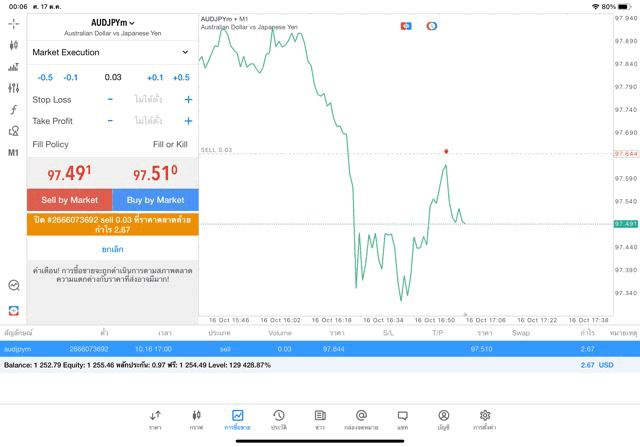Screen dimensions: 640x447
Task: Open the indicators function (f) icon
Action: (14, 110)
